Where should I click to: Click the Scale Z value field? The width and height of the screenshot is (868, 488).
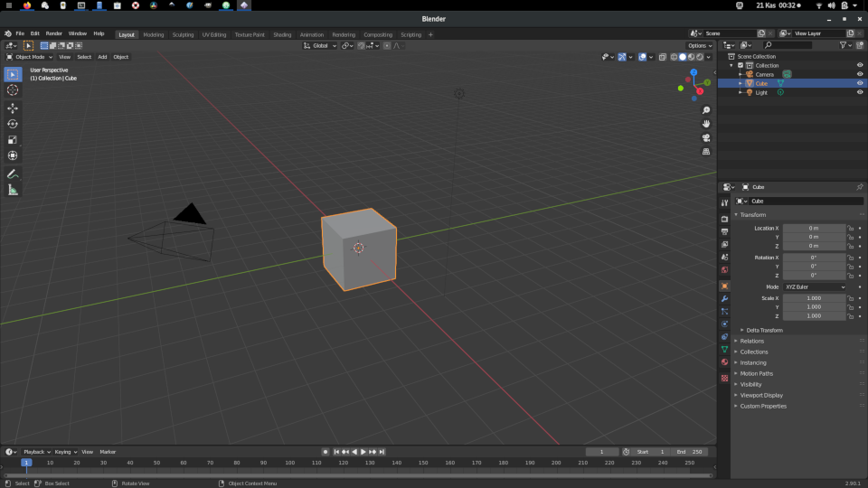click(814, 316)
